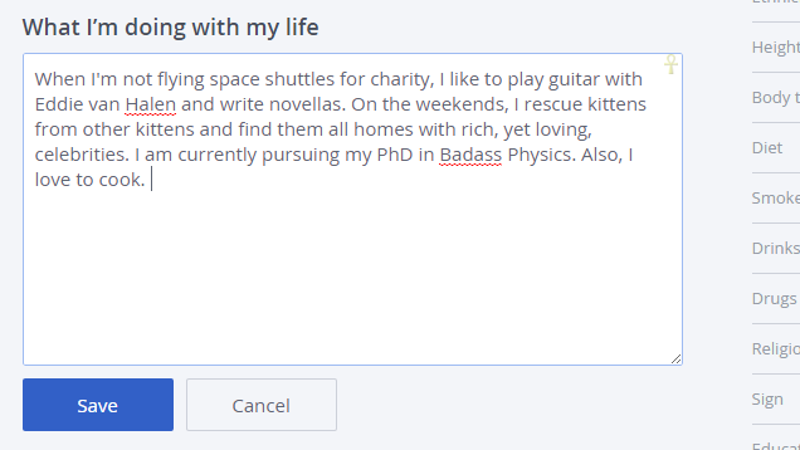This screenshot has height=450, width=800.
Task: Click the word "novellas" in the essay
Action: coord(307,105)
